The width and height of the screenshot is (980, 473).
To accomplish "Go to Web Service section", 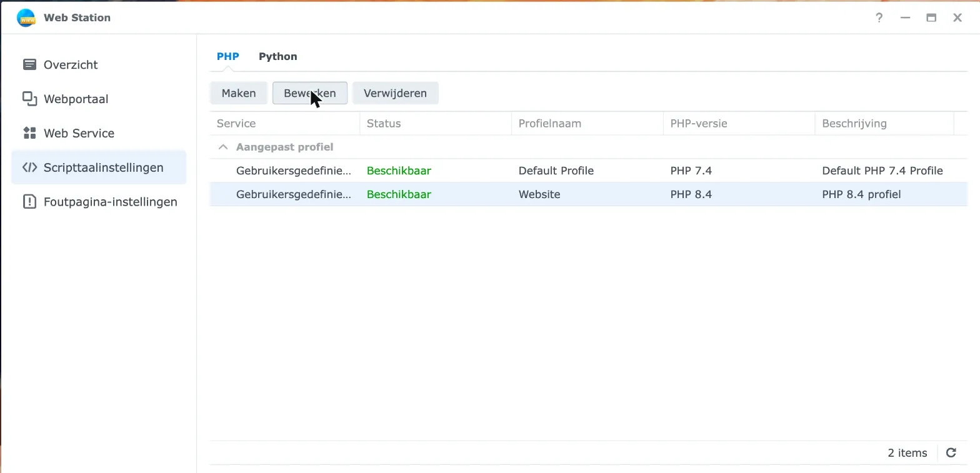I will [x=99, y=133].
